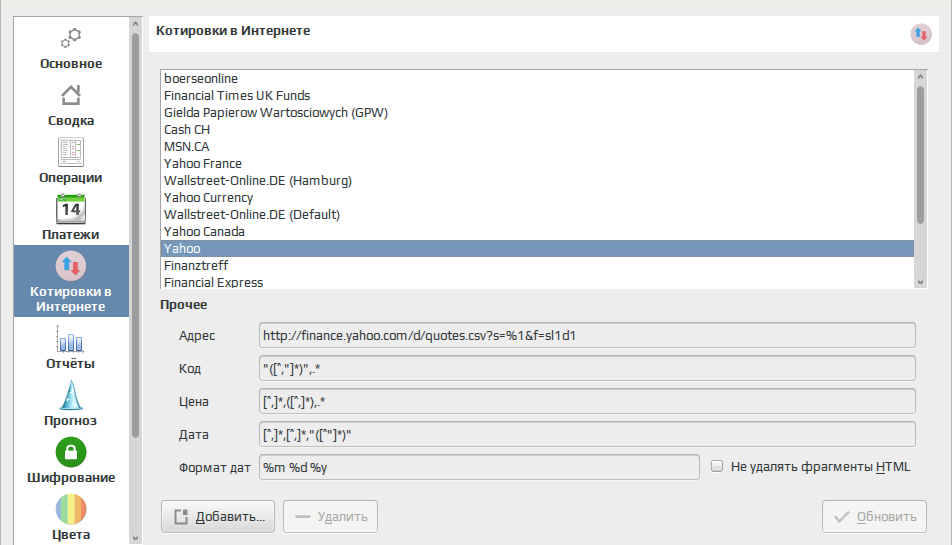
Task: Click the quotes arrows icon in header
Action: (920, 34)
